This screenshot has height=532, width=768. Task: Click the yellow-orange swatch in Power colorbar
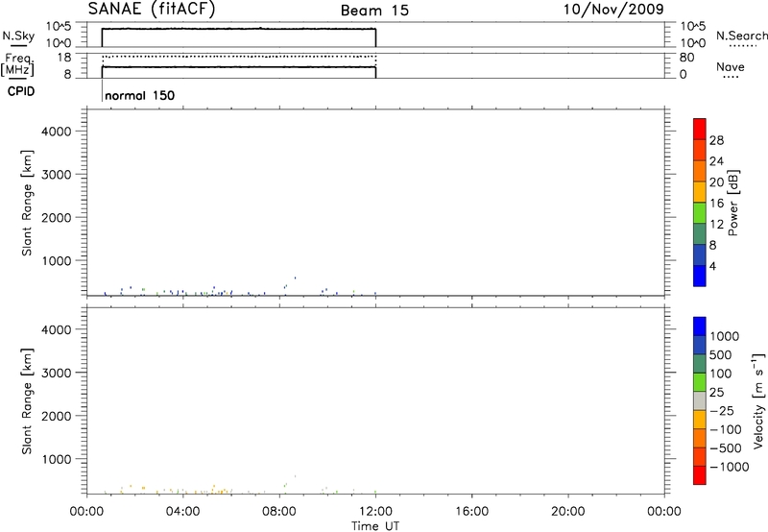[700, 191]
